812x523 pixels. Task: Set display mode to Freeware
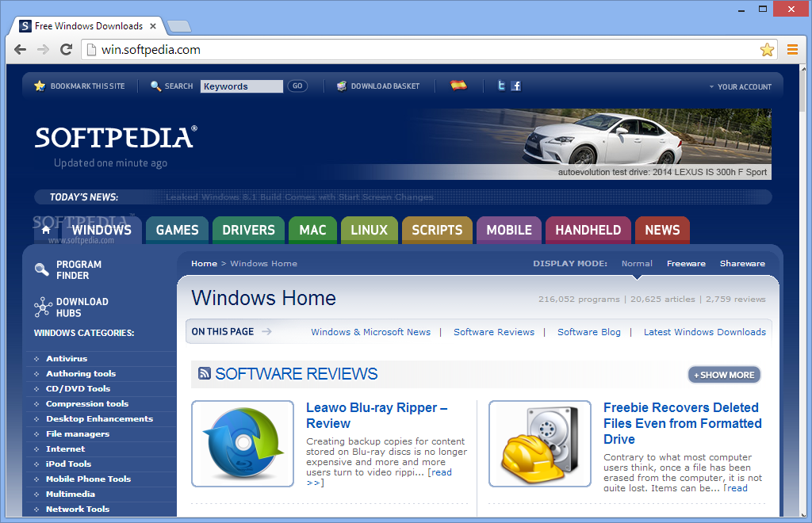coord(686,263)
